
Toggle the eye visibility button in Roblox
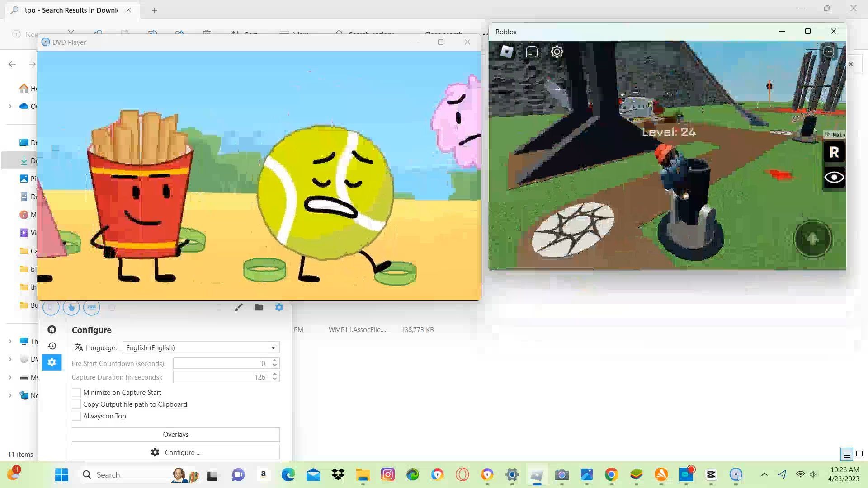834,177
